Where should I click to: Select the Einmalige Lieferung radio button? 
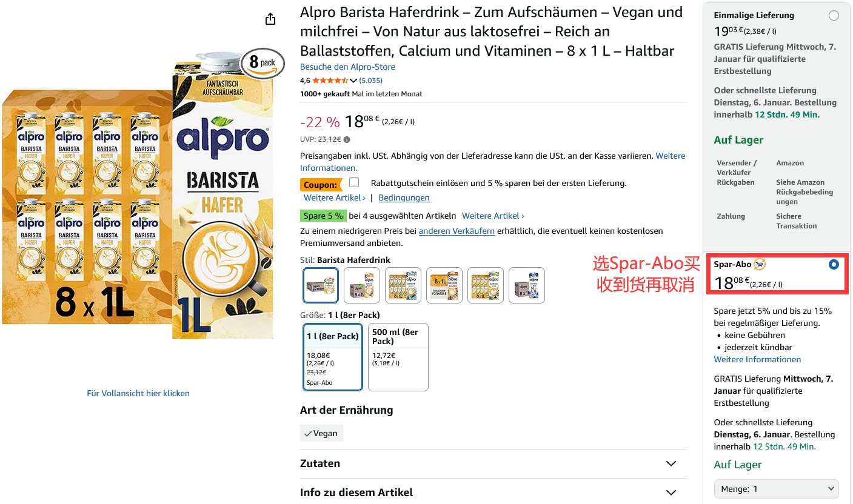click(834, 16)
